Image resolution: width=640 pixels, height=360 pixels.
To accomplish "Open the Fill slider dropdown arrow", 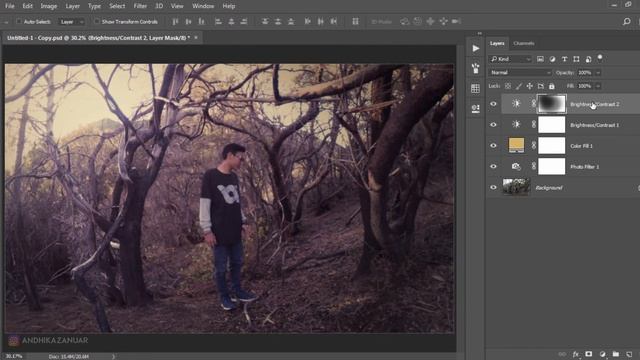I will pos(598,86).
